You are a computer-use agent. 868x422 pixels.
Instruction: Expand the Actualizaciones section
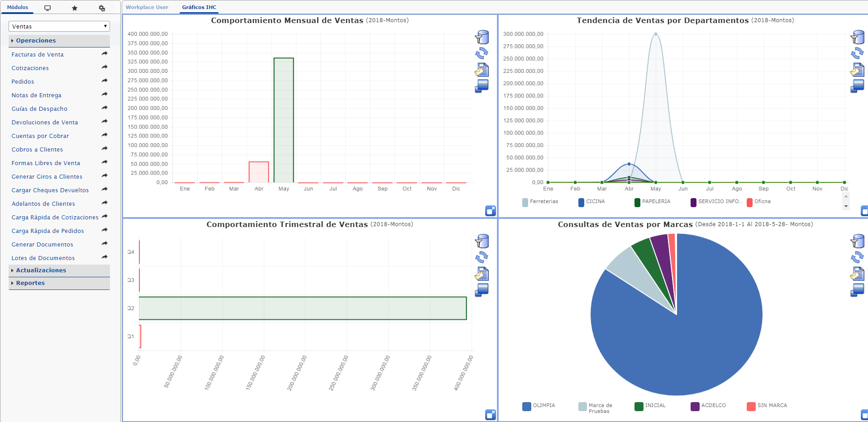41,270
